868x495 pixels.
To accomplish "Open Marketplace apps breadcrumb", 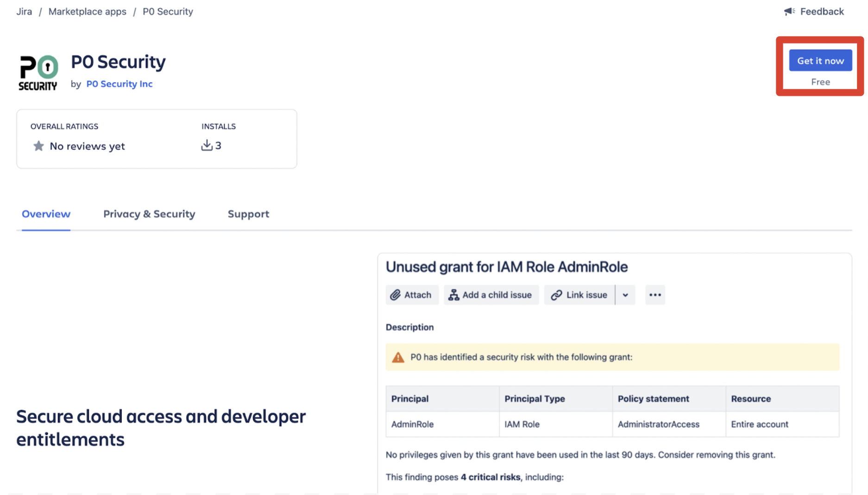I will (x=88, y=12).
